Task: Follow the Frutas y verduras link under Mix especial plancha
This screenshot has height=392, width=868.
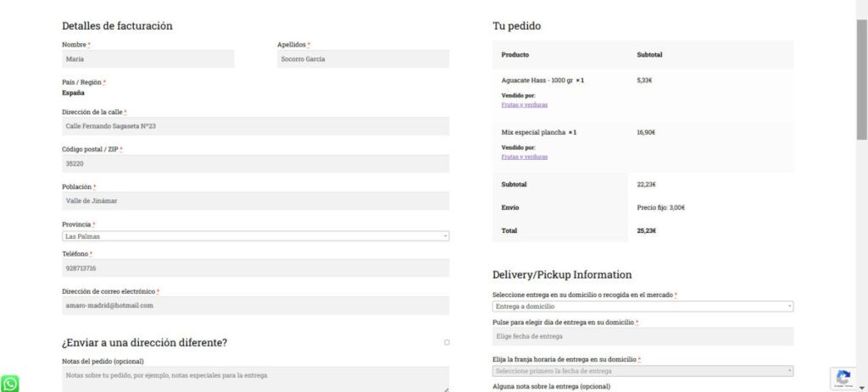Action: coord(524,157)
